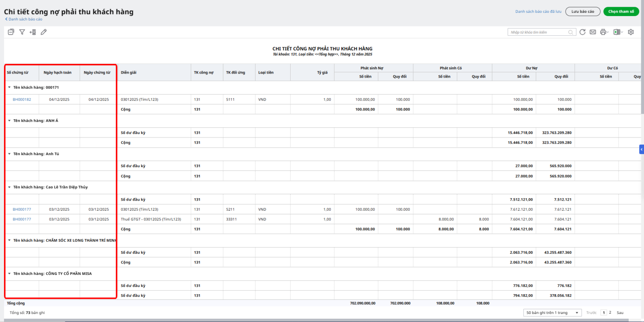The image size is (644, 322).
Task: Click the collapse all groups icon
Action: point(11,32)
